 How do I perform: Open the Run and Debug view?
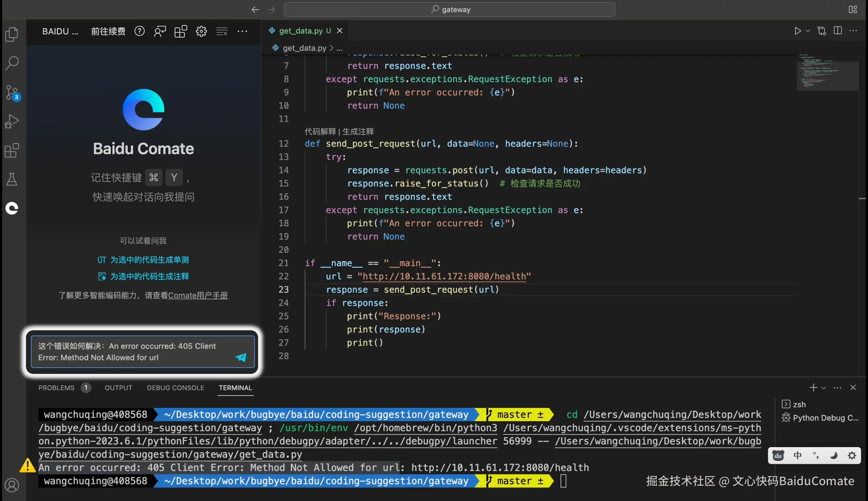tap(12, 121)
